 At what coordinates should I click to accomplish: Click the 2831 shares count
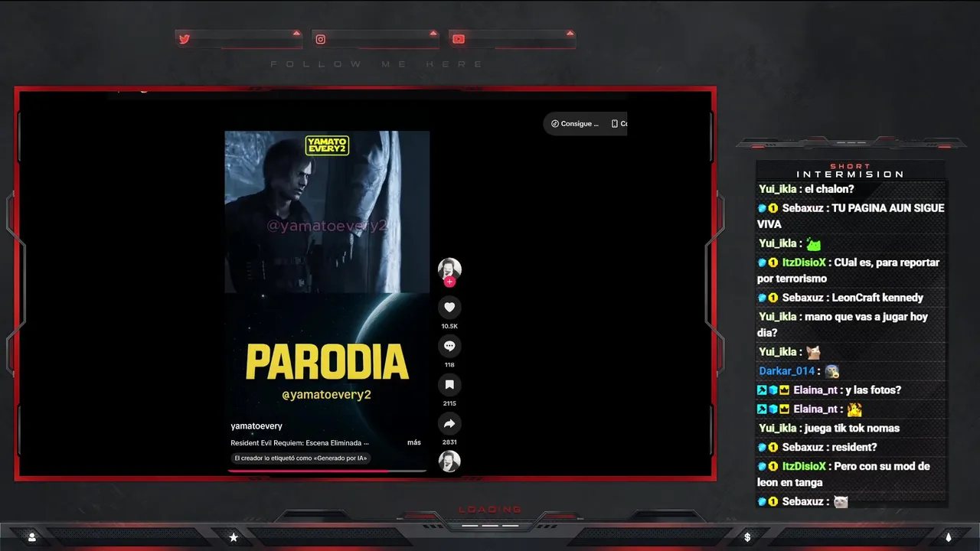coord(449,442)
